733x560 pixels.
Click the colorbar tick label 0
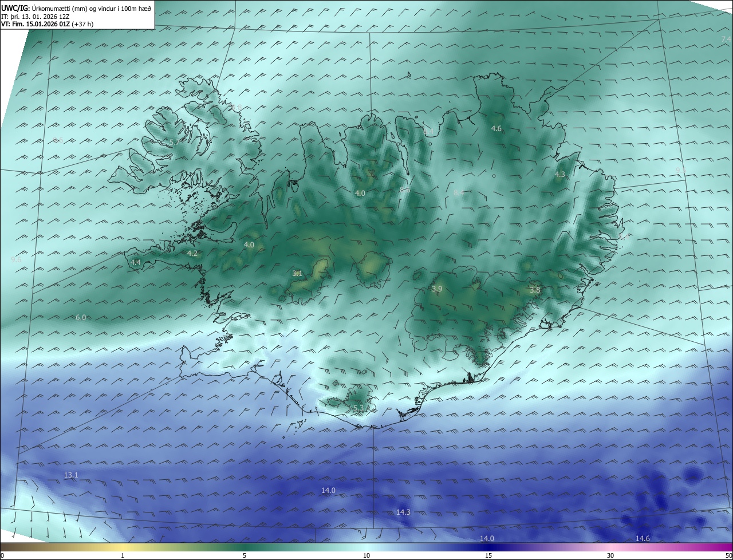tap(2, 556)
